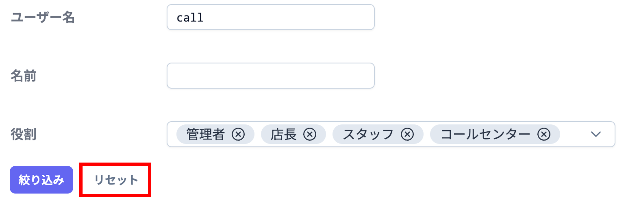Click the ⊗ icon next to 店長

click(310, 134)
